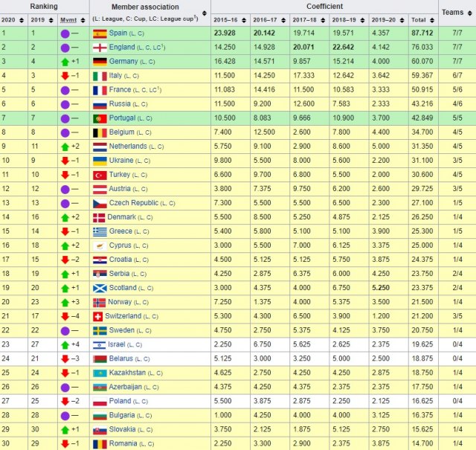Click the green up arrow in Germany's row

coord(65,62)
